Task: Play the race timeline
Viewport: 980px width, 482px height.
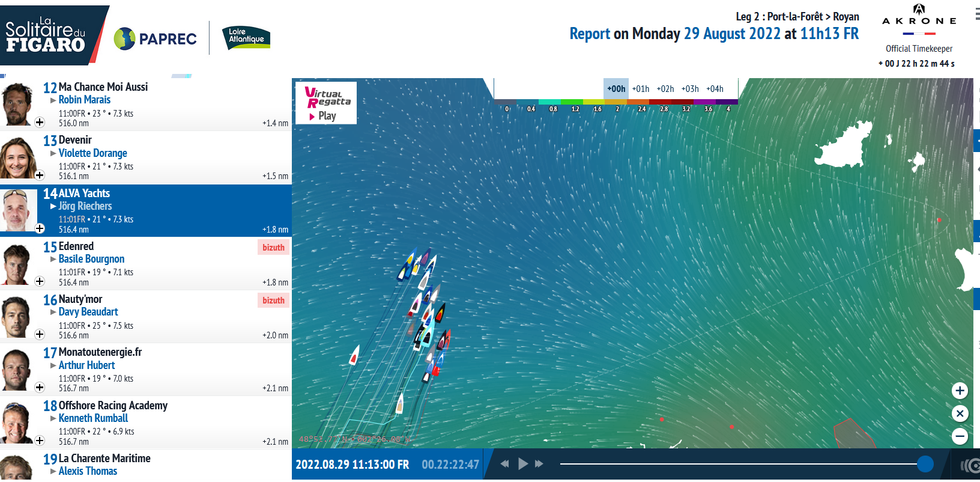Action: pos(522,464)
